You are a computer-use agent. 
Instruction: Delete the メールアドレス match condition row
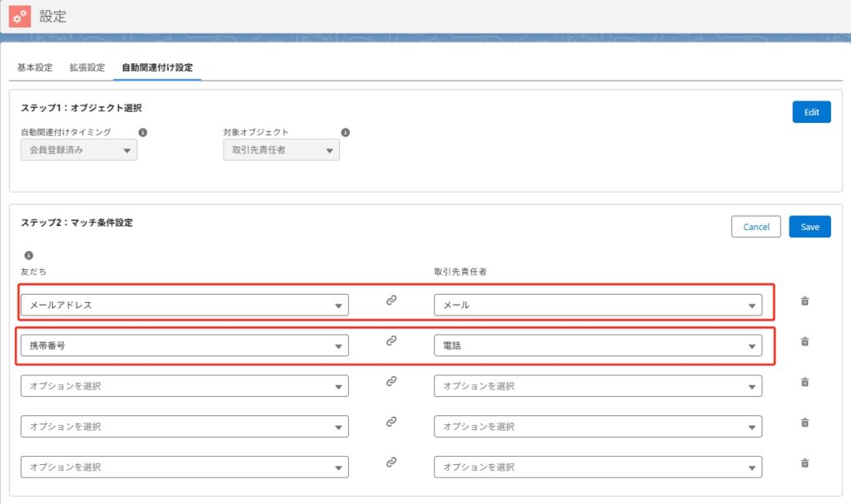804,301
